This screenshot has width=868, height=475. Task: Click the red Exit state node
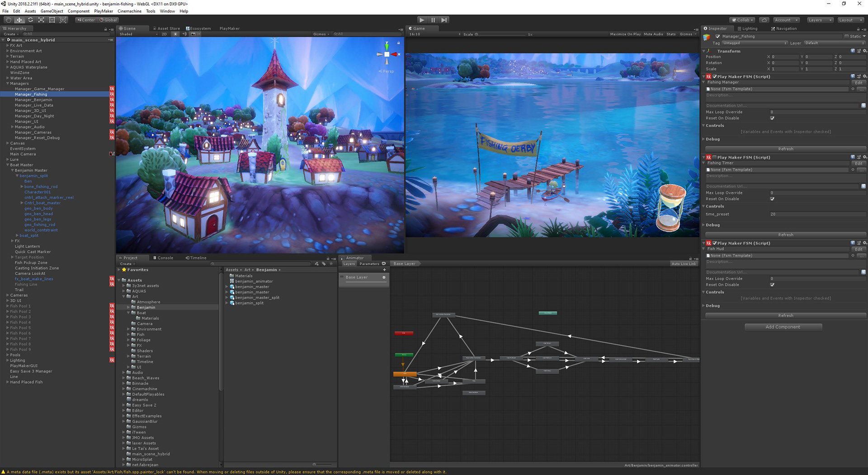[x=404, y=333]
